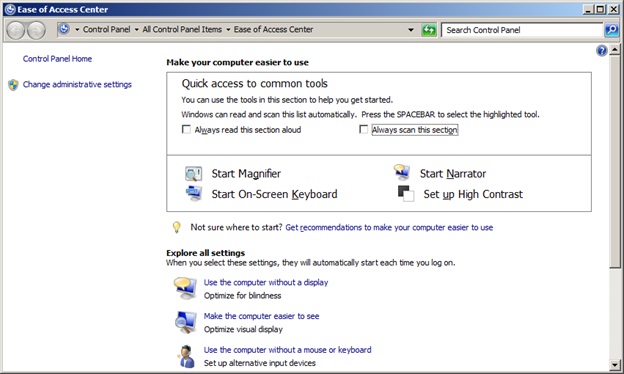624x374 pixels.
Task: Click the lightbulb recommendations icon
Action: pyautogui.click(x=176, y=227)
